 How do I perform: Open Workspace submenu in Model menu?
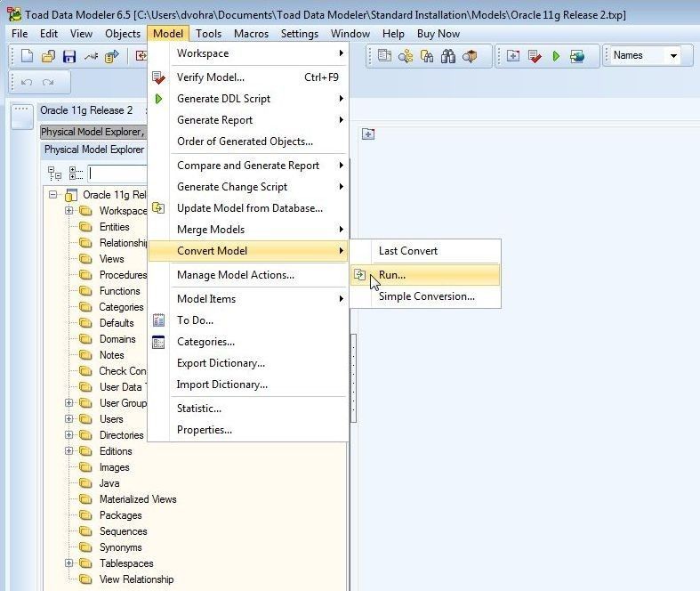coord(248,53)
